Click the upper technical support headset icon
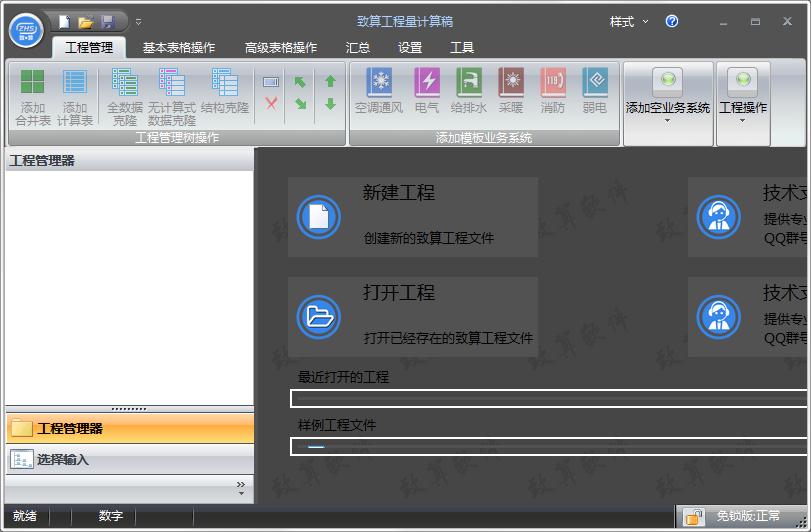This screenshot has width=811, height=532. point(718,217)
